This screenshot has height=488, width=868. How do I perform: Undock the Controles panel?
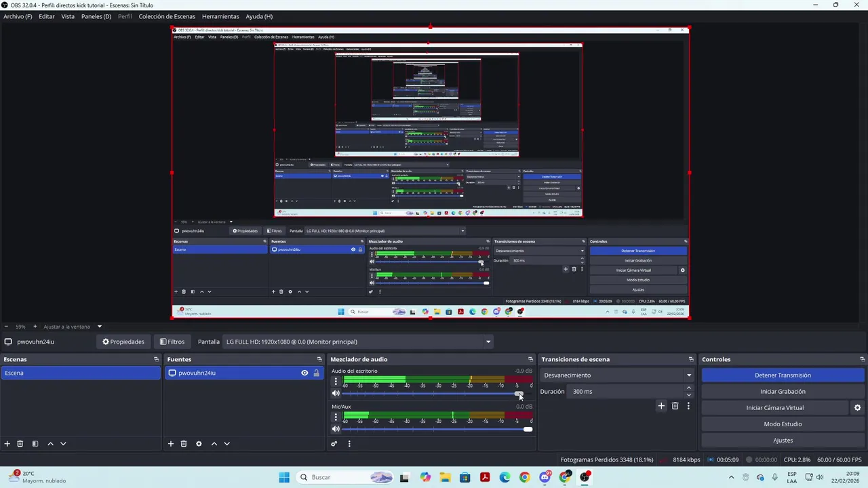[x=862, y=359]
